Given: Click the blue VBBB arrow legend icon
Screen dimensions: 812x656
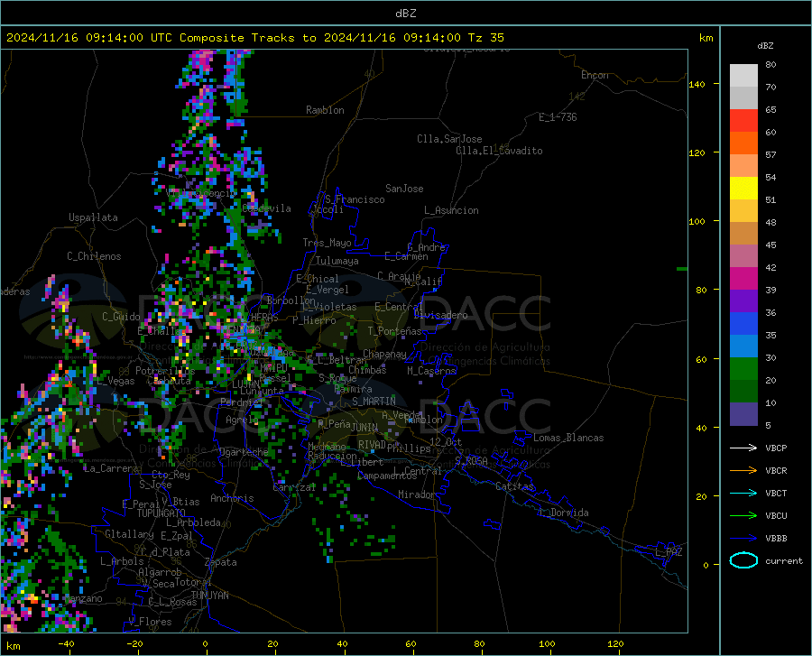Looking at the screenshot, I should click(743, 538).
